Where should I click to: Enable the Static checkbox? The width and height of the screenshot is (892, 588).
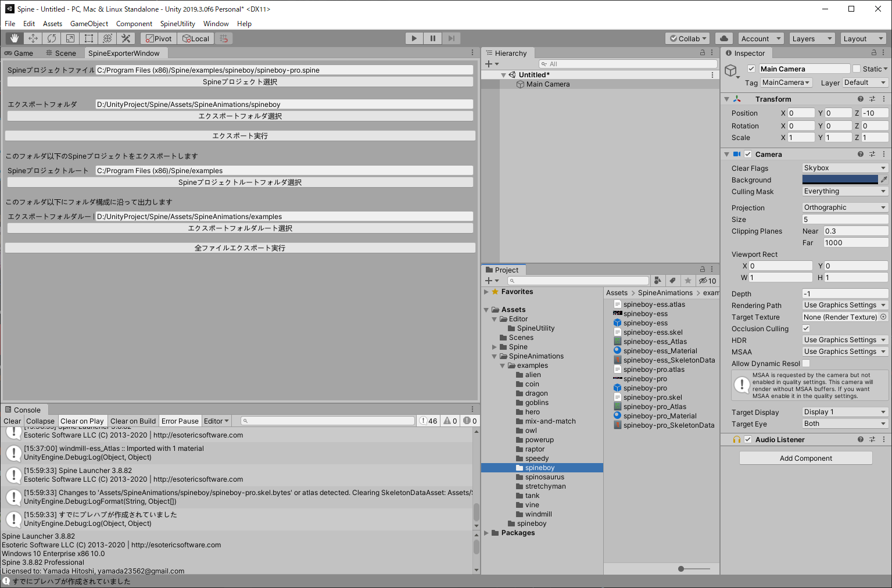tap(856, 69)
